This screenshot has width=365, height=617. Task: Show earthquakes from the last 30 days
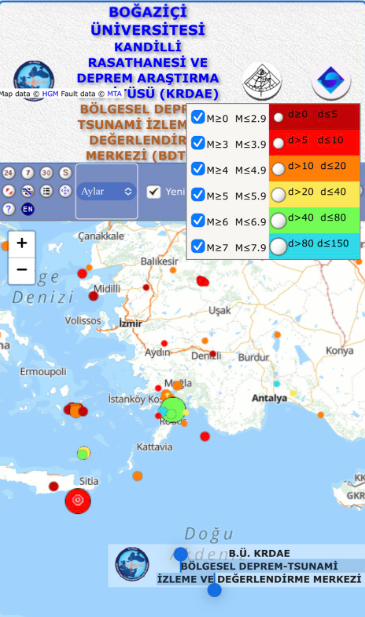tap(46, 173)
